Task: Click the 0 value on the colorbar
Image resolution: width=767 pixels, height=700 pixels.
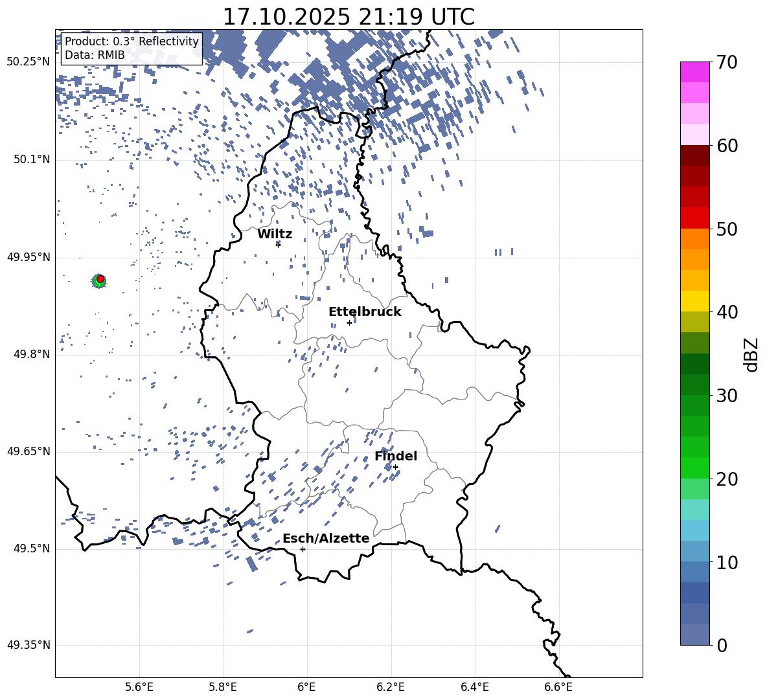Action: 722,645
